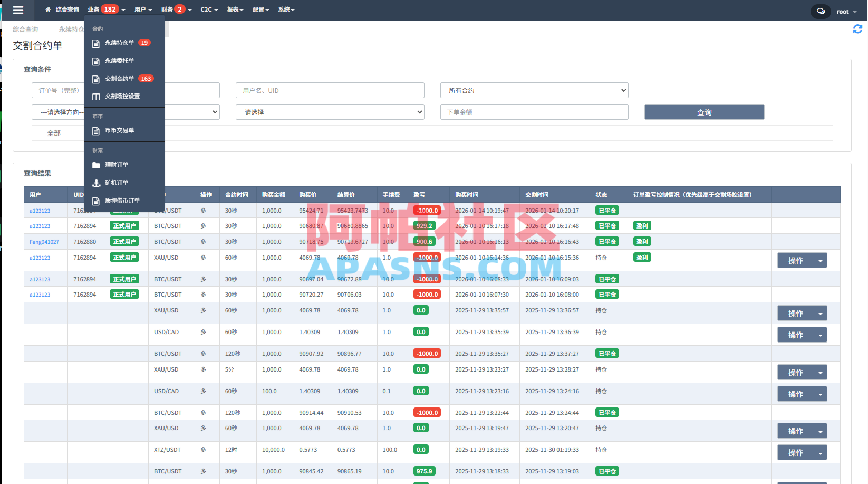Image resolution: width=868 pixels, height=484 pixels.
Task: Click 盈利 badge in Feng941027 row
Action: coord(642,242)
